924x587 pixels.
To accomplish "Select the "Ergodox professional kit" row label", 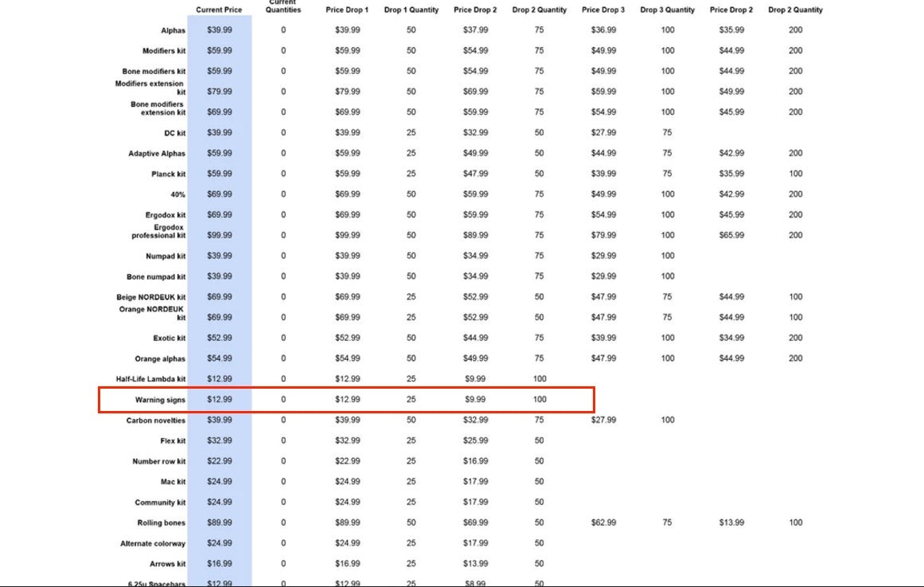I will (158, 232).
